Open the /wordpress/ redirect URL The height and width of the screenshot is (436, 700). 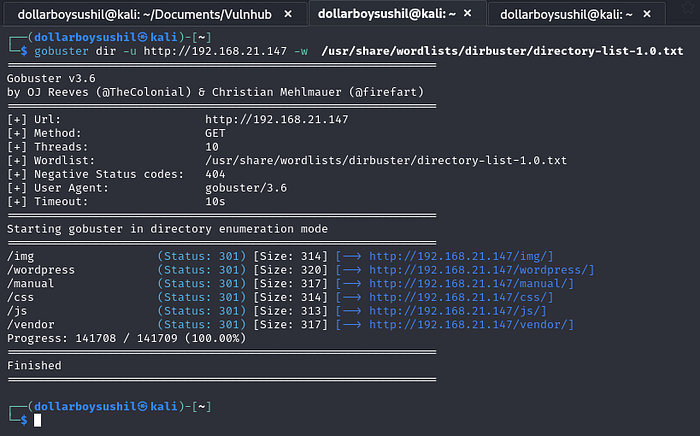pyautogui.click(x=482, y=270)
